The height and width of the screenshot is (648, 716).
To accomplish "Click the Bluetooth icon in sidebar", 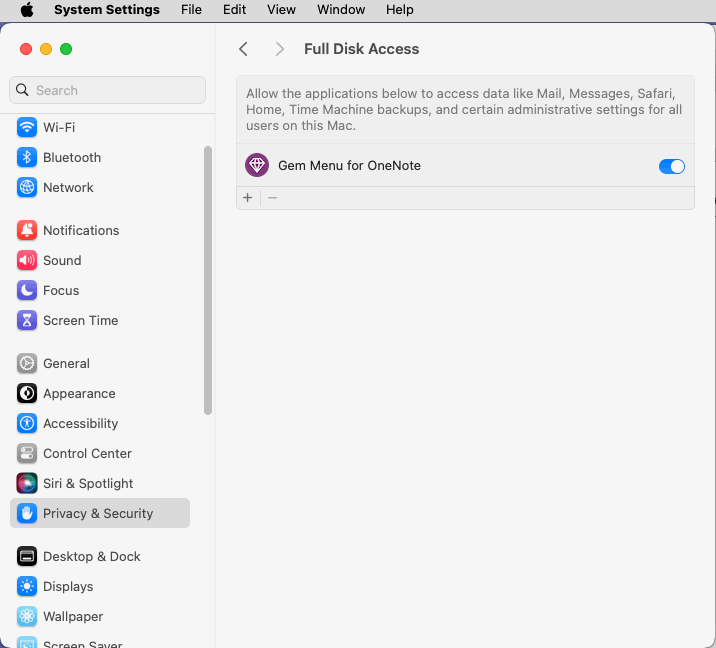I will click(27, 158).
